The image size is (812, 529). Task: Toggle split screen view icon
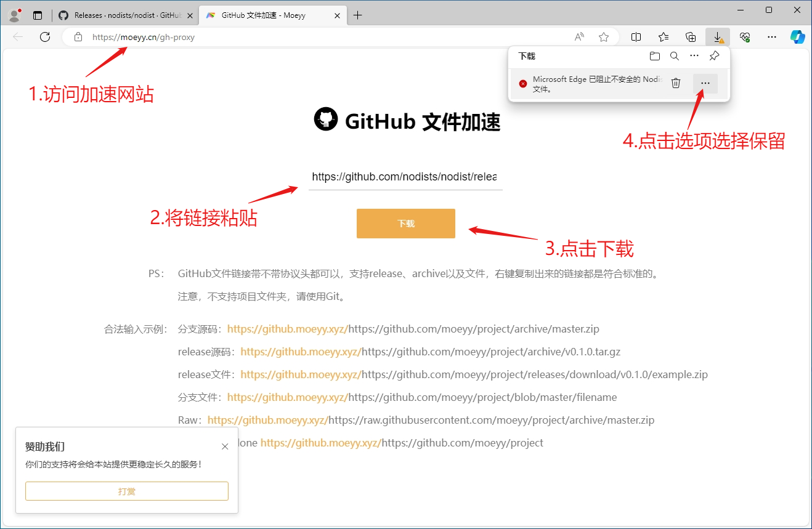click(636, 37)
